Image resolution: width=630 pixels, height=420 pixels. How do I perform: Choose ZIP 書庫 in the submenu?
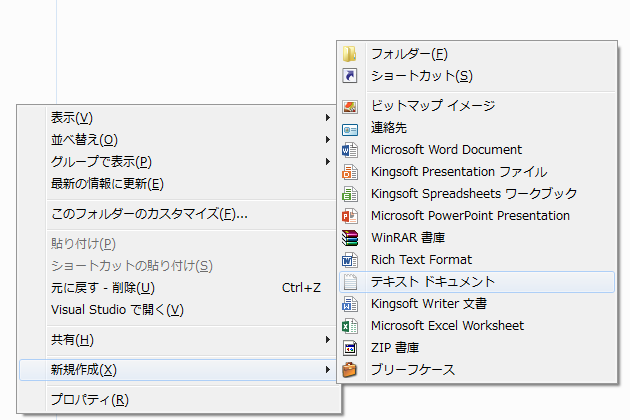(477, 348)
